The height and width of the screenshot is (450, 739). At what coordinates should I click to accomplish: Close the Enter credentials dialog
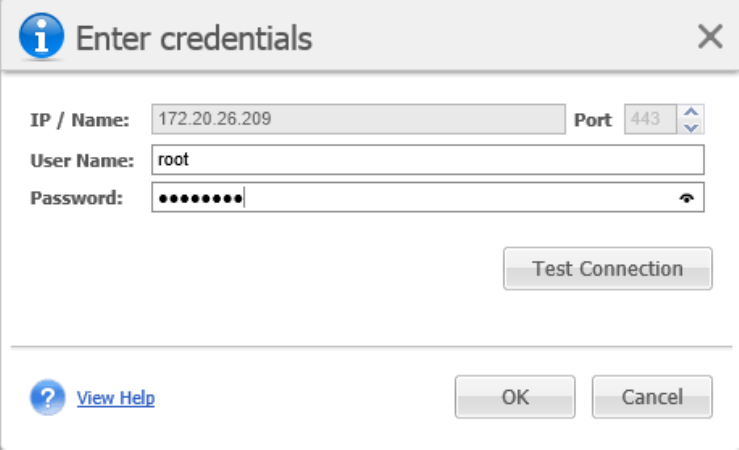click(x=709, y=38)
